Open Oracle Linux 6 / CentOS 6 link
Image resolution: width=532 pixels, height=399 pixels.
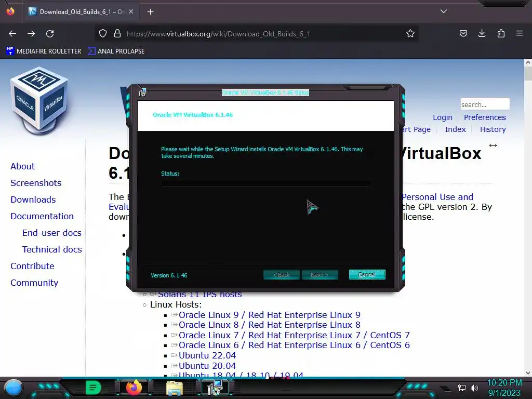(x=294, y=345)
